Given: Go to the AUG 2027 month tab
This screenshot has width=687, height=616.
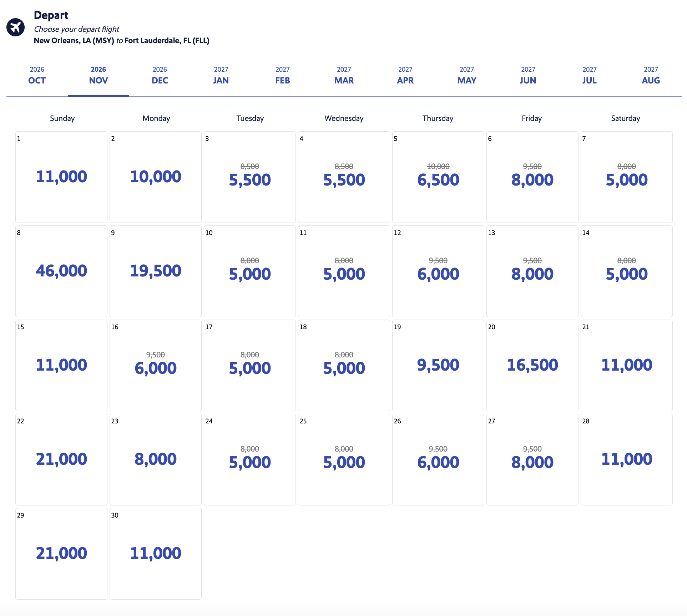Looking at the screenshot, I should [x=651, y=76].
